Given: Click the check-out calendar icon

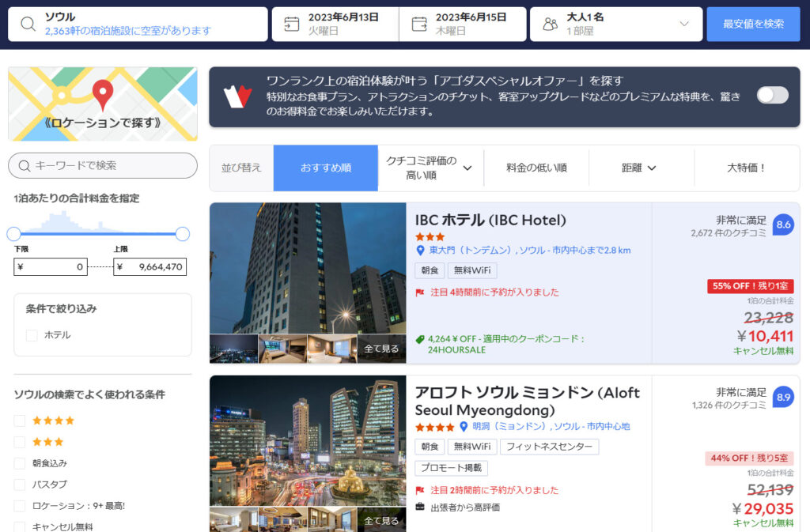Looking at the screenshot, I should click(x=419, y=24).
